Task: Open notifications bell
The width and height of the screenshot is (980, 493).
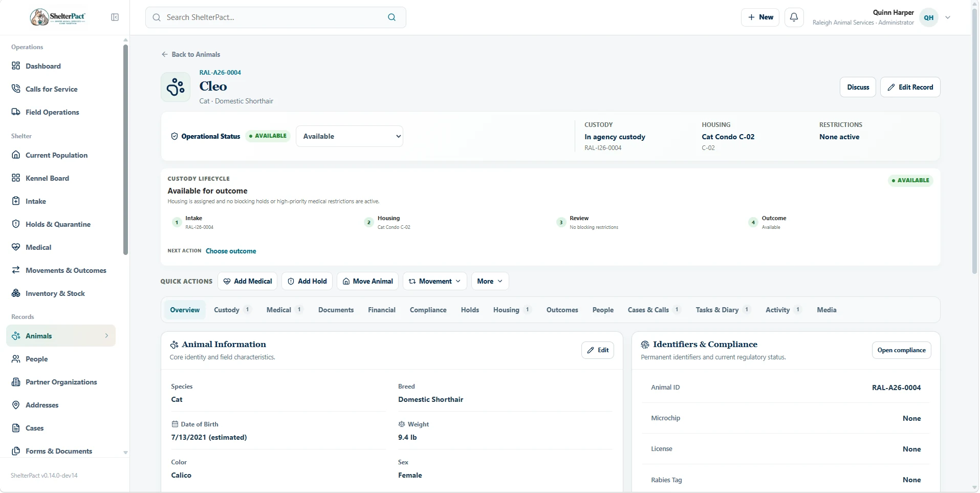Action: click(x=794, y=17)
